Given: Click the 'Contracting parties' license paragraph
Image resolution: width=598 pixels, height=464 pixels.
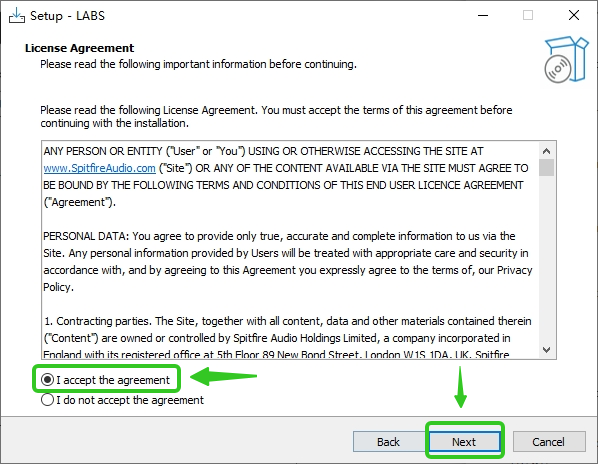Looking at the screenshot, I should [x=288, y=338].
